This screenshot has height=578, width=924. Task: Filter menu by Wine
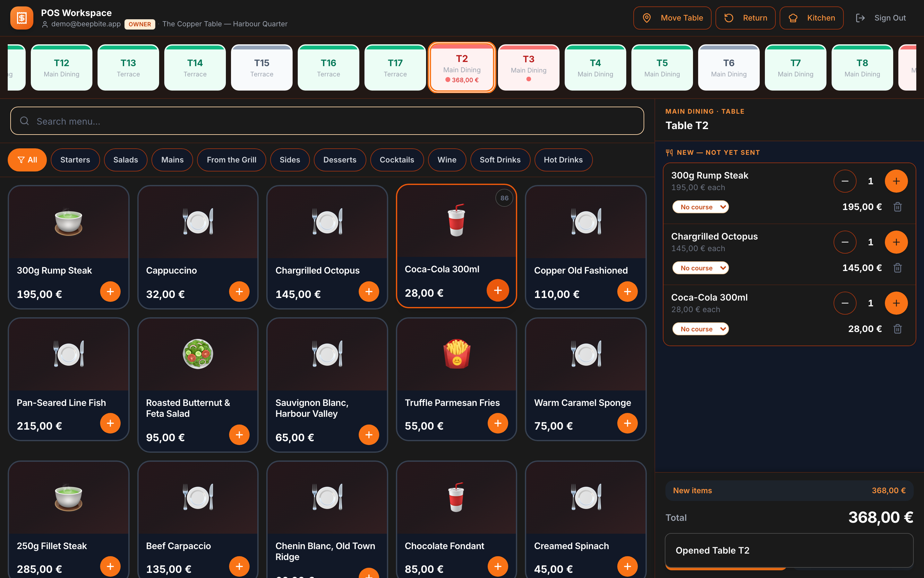447,160
